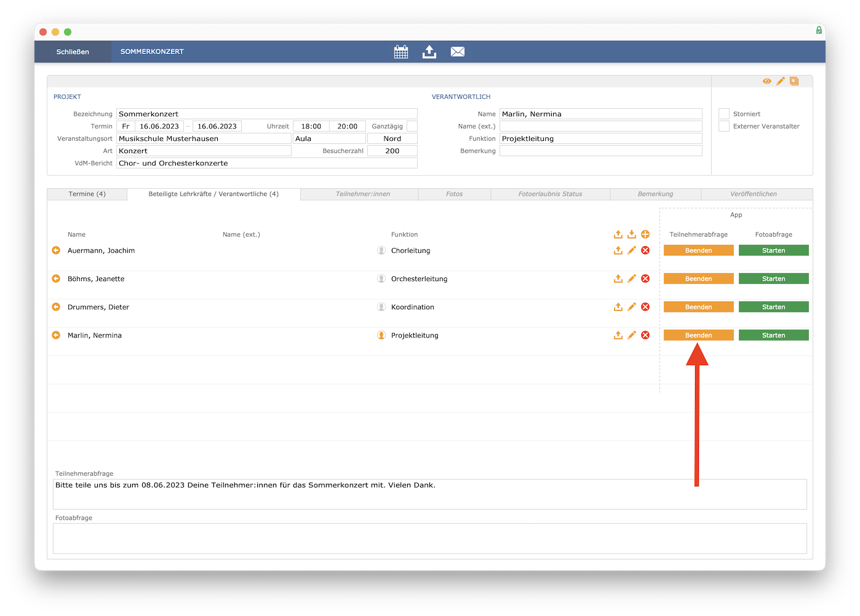Click the end time field 20:00
Viewport: 860px width, 616px height.
coord(348,126)
